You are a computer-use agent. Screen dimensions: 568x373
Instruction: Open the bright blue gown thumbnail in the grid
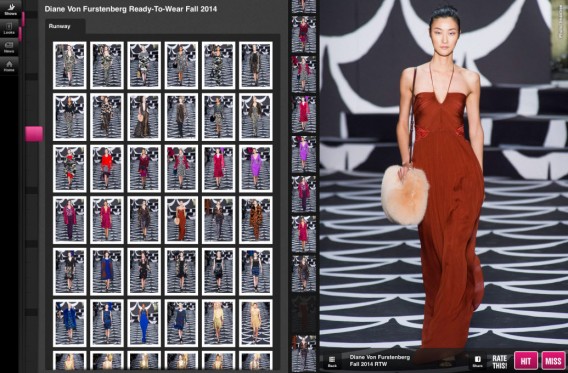144,323
